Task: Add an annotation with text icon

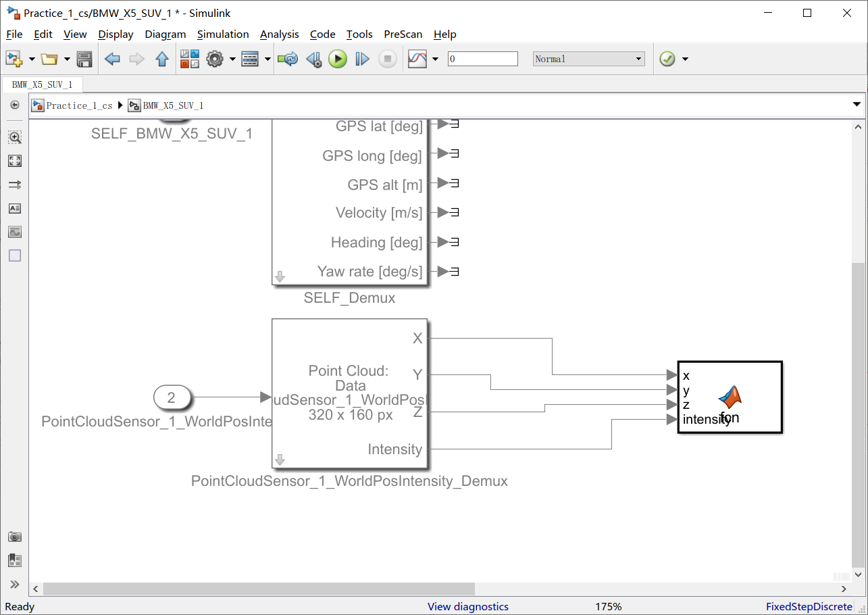Action: pos(15,208)
